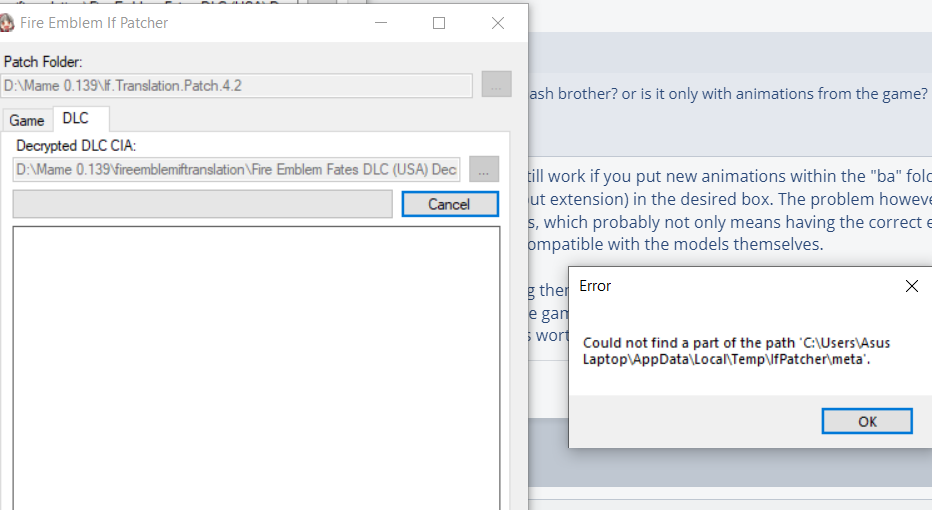Click the Error dialog title text
The image size is (932, 510).
tap(595, 286)
